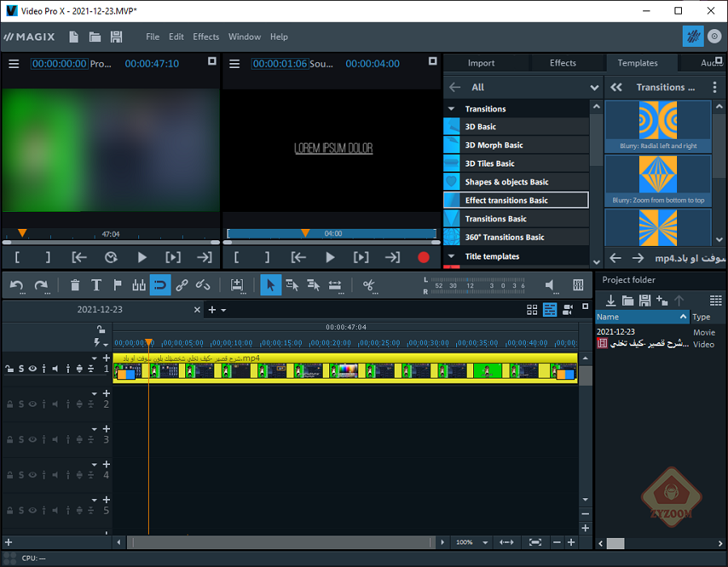Select Shapes & objects Basic category
728x567 pixels.
pyautogui.click(x=516, y=182)
